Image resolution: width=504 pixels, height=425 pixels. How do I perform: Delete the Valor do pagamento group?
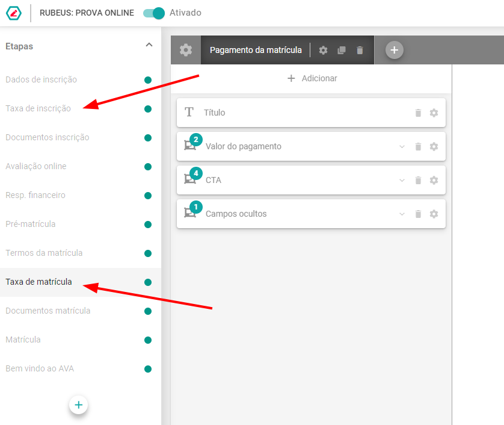(418, 147)
